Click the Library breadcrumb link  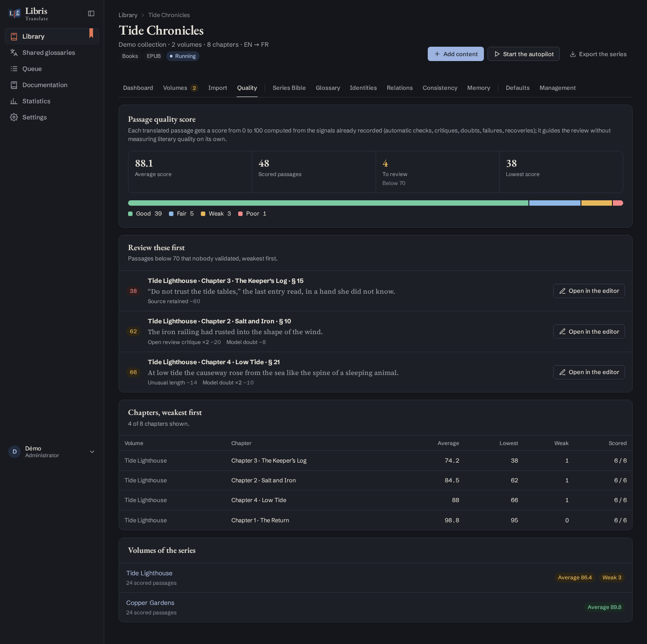[128, 15]
